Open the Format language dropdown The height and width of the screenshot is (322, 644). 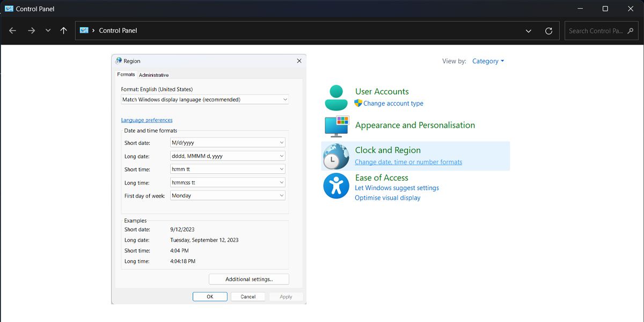[205, 100]
